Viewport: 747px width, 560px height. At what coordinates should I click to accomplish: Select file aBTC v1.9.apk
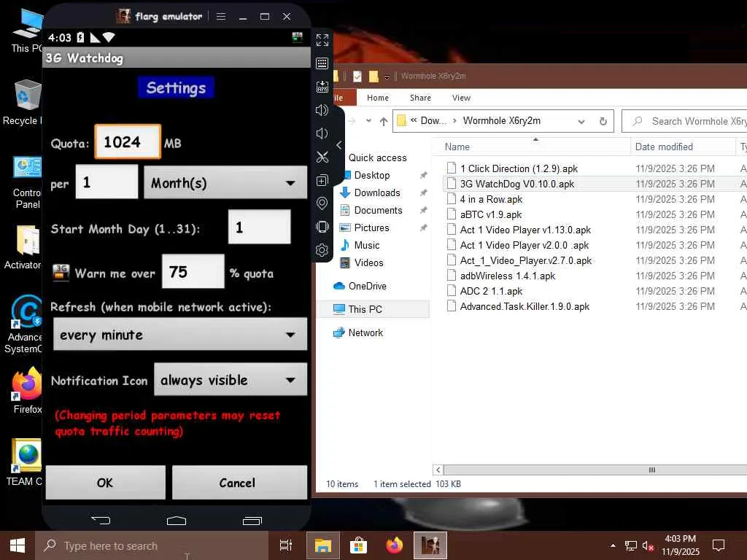(x=490, y=214)
